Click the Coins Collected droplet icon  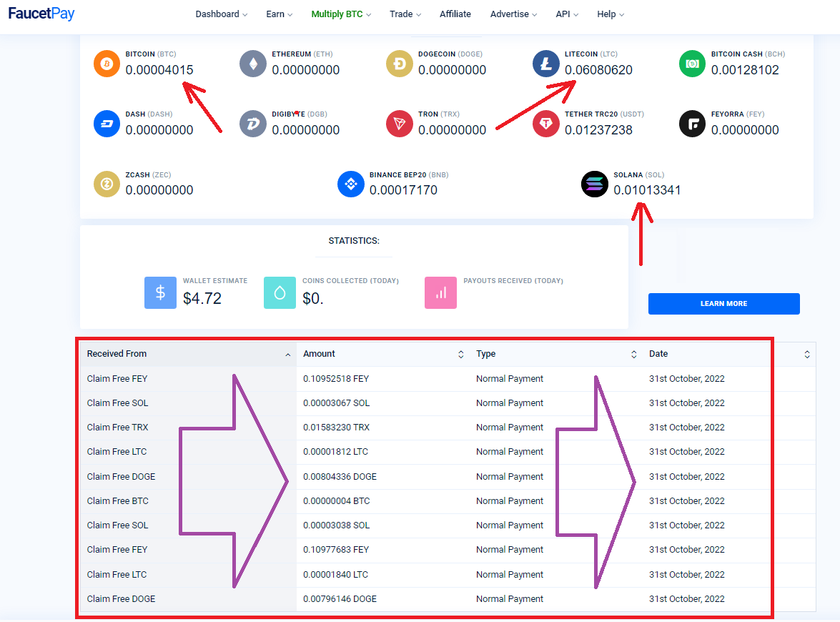[x=280, y=292]
